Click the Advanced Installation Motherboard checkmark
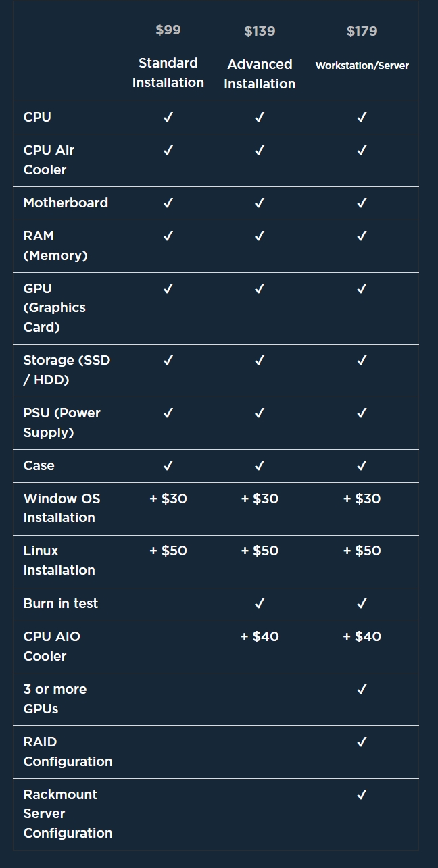438x868 pixels. coord(260,203)
